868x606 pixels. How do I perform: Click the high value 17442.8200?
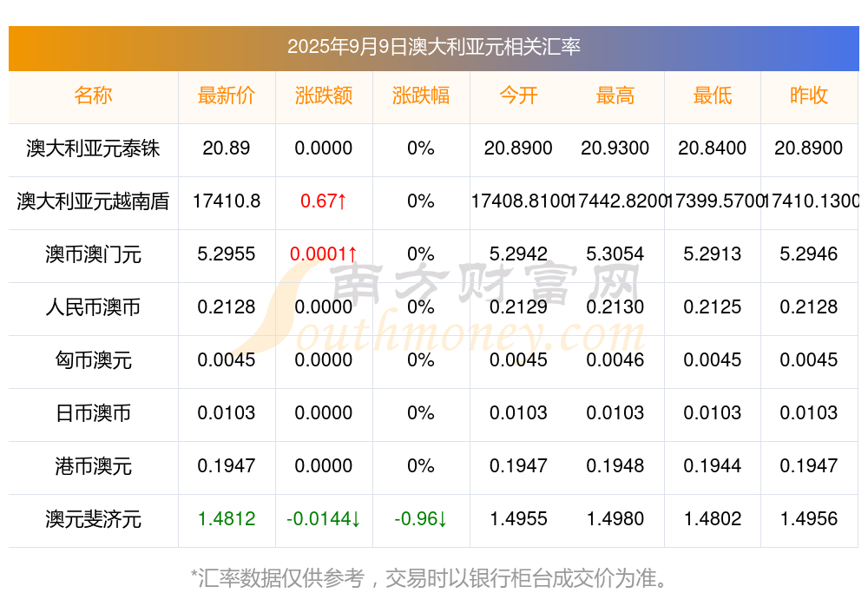[x=617, y=201]
